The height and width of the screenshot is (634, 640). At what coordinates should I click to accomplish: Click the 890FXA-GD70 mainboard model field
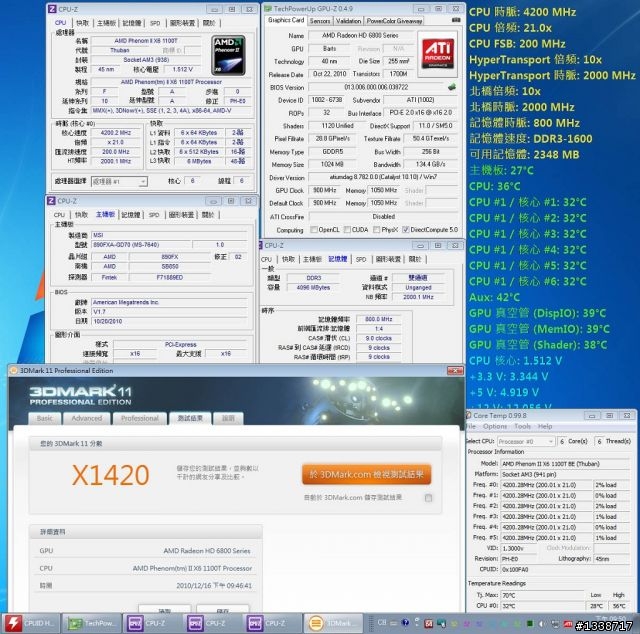[x=141, y=245]
